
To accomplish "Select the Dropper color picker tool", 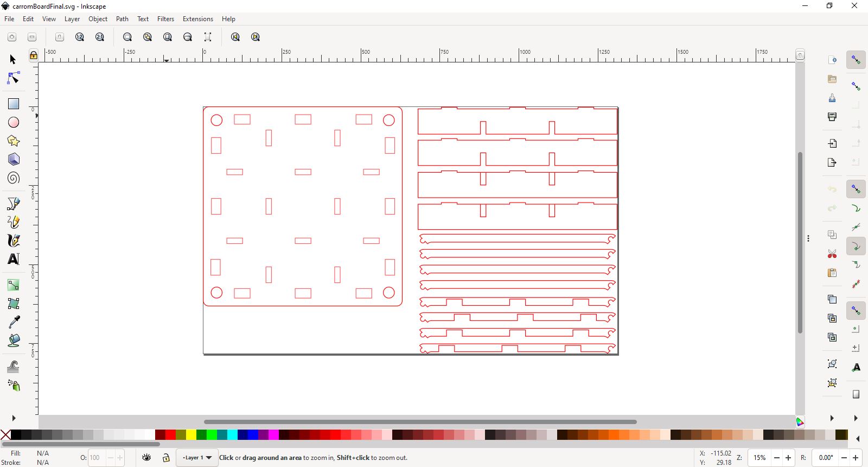I will (13, 322).
